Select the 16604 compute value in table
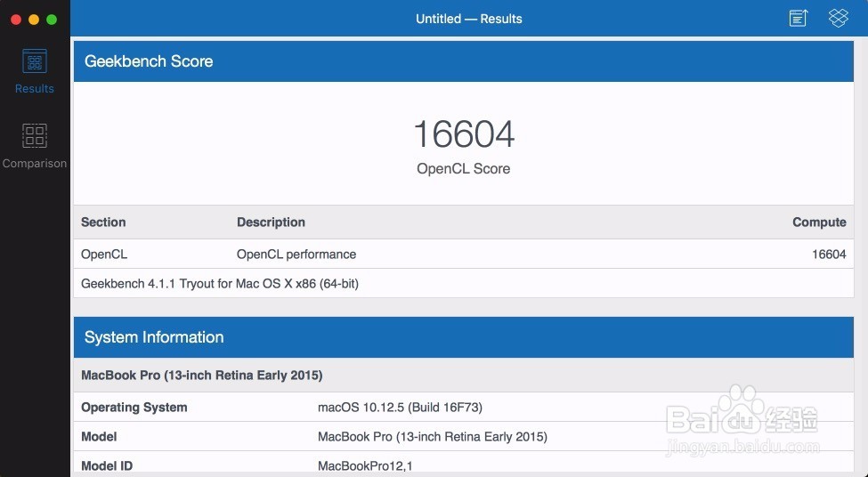 coord(829,255)
